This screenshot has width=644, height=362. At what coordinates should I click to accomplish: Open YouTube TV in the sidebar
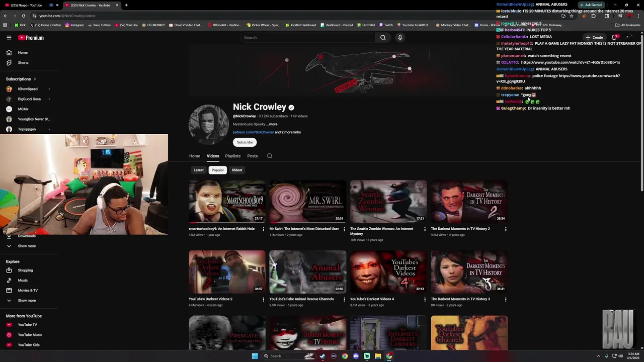(x=27, y=325)
